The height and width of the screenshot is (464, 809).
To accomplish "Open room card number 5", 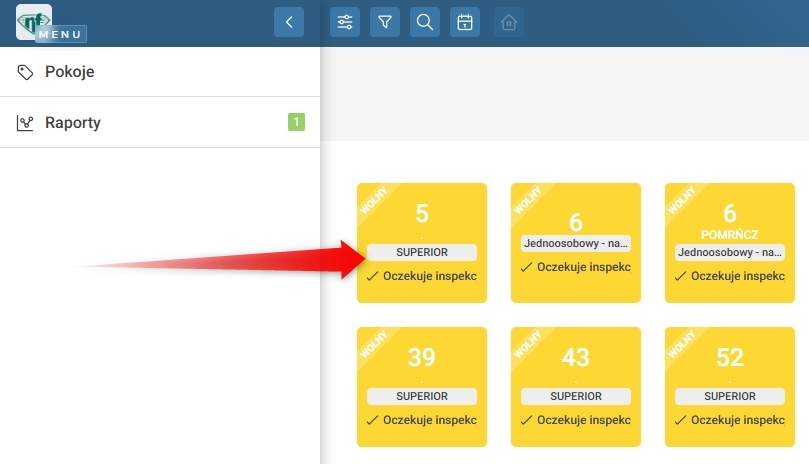I will click(x=422, y=243).
